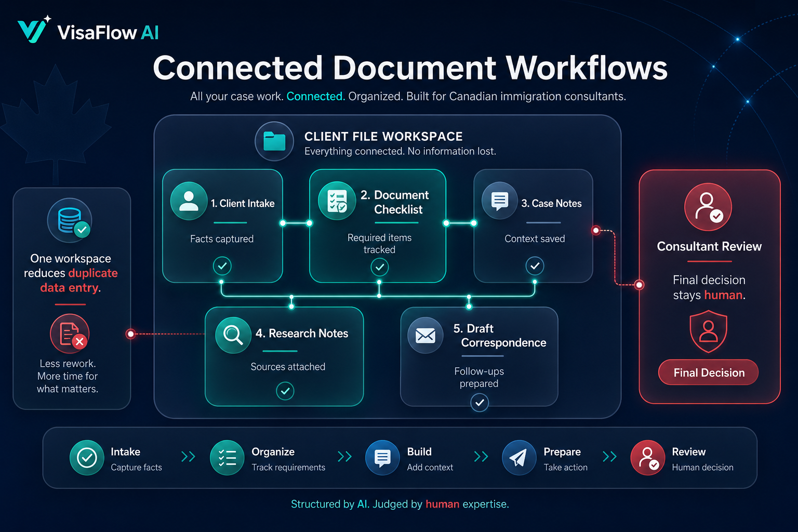The image size is (798, 532).
Task: Open the Research Notes magnifier icon
Action: click(x=233, y=335)
